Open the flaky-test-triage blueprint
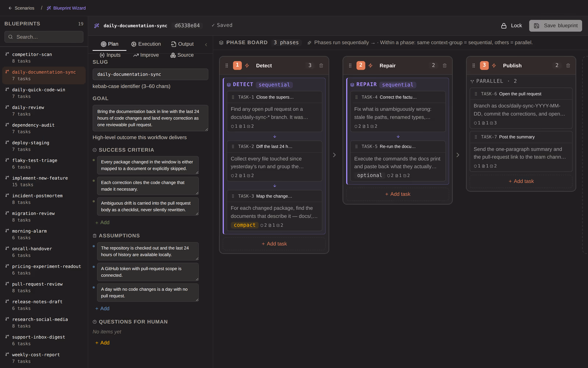The image size is (588, 368). [x=44, y=164]
